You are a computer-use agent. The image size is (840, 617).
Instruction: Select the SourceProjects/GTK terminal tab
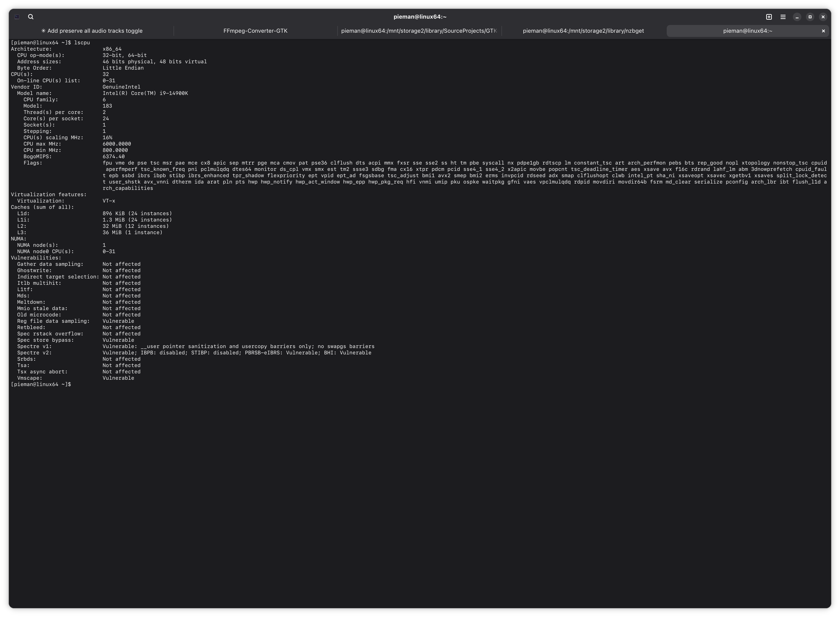419,31
